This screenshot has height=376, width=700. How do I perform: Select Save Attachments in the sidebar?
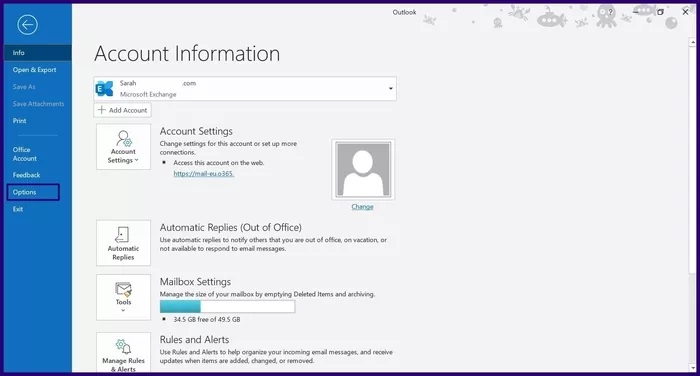(38, 104)
